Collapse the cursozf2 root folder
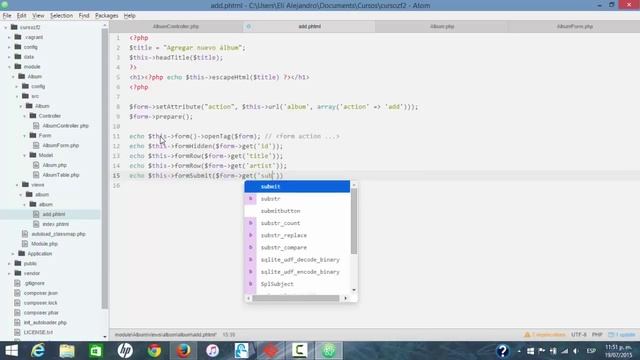Screen dimensions: 640x360 coord(6,27)
